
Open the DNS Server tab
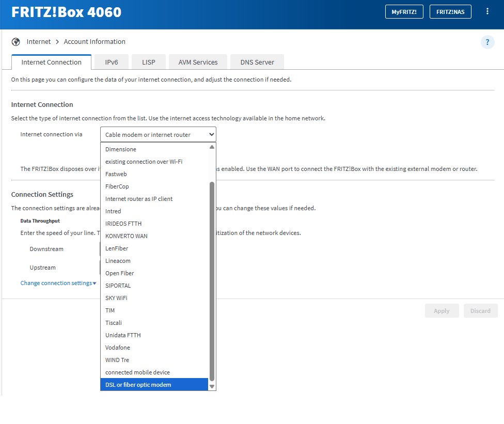pyautogui.click(x=257, y=62)
